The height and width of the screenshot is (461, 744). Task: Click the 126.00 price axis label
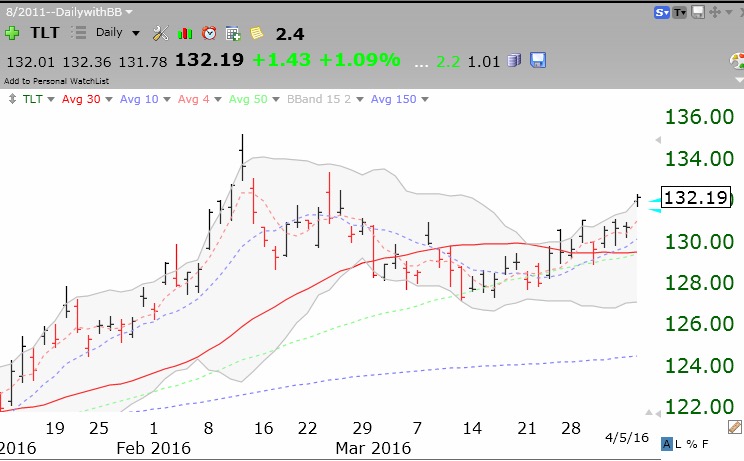tap(699, 324)
